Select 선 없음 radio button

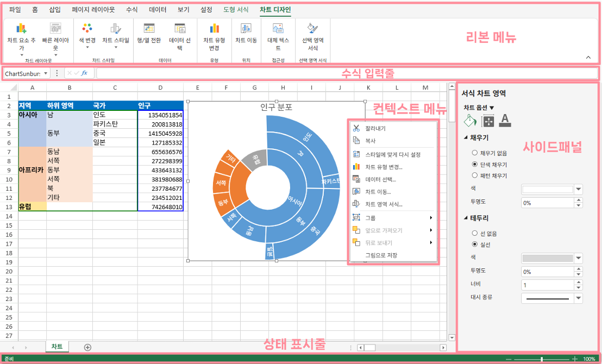coord(475,234)
